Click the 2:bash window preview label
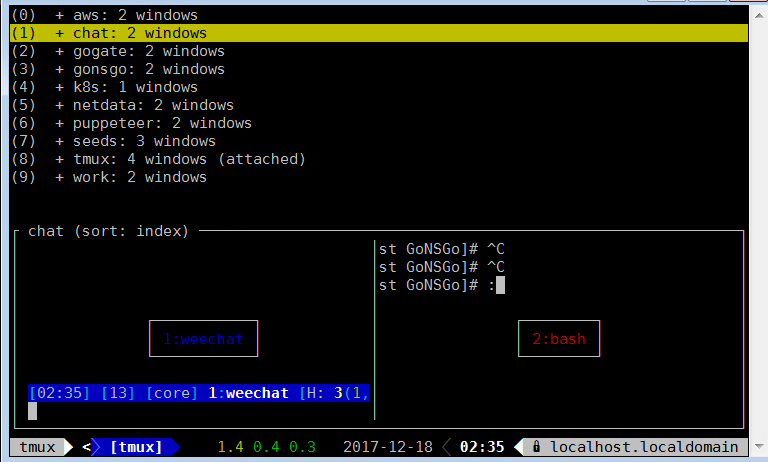The height and width of the screenshot is (462, 768). tap(558, 339)
